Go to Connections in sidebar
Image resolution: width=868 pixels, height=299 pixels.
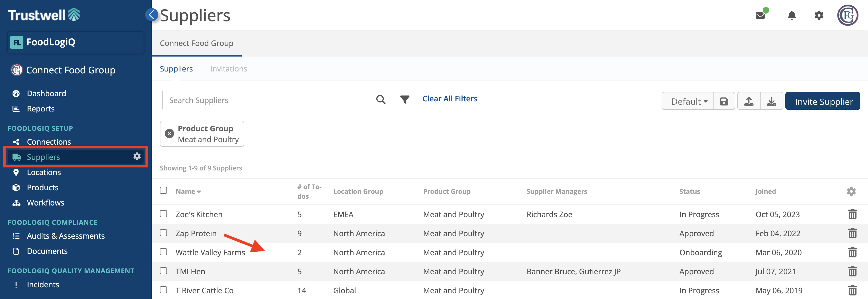(x=49, y=142)
